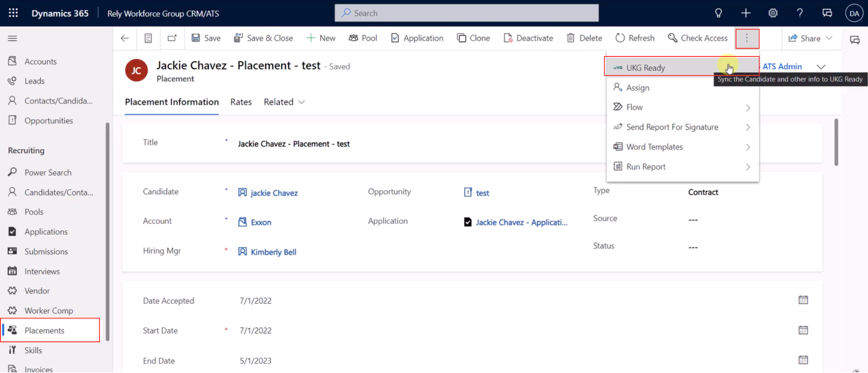Open the Date Accepted calendar picker
The image size is (868, 373).
(x=803, y=300)
